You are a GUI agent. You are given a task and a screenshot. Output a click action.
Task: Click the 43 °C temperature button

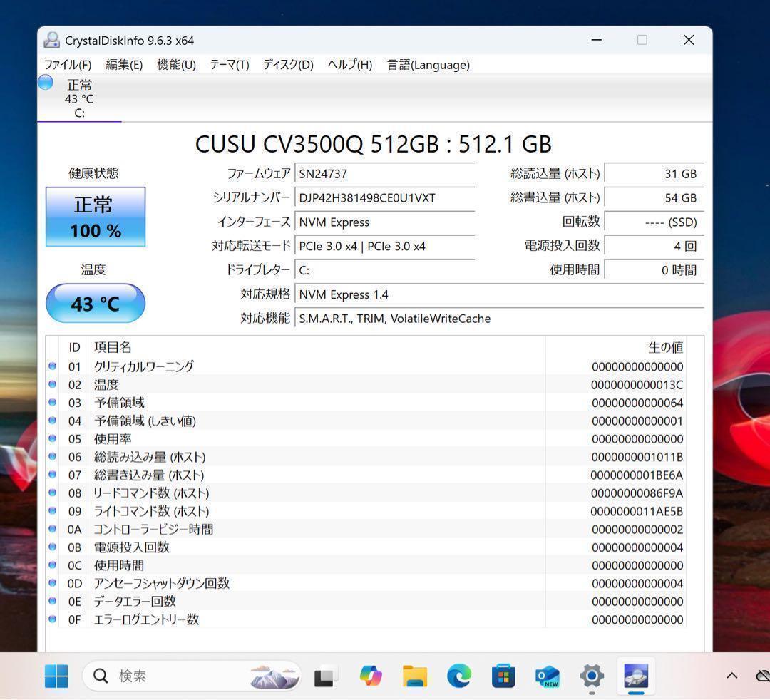click(96, 304)
